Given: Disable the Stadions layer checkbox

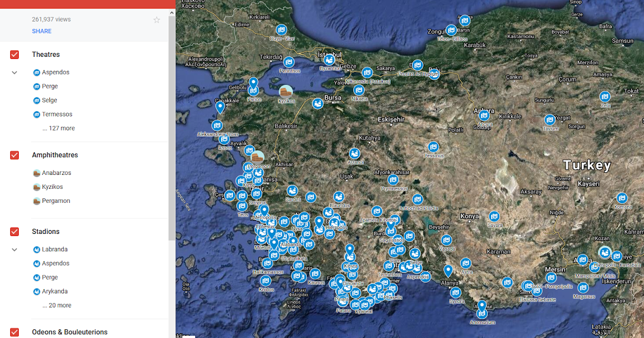Looking at the screenshot, I should tap(13, 231).
